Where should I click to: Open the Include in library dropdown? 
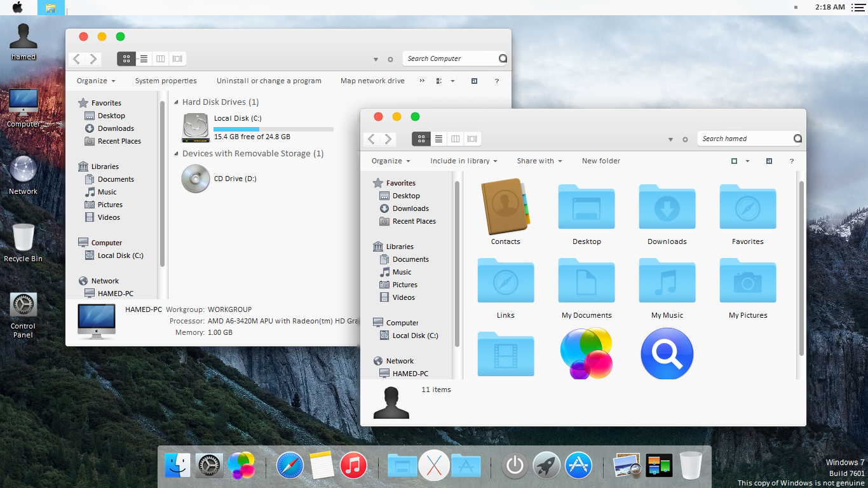[x=463, y=161]
